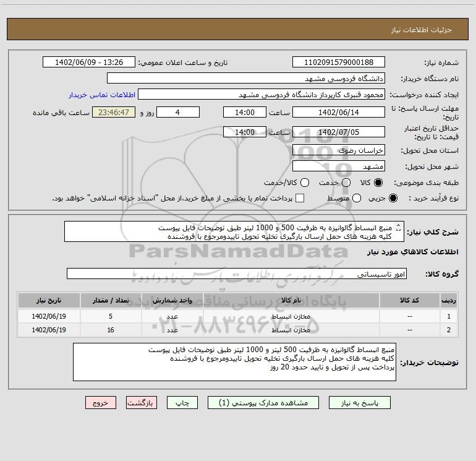The height and width of the screenshot is (461, 476).
Task: Click the واحد شمارش column header
Action: point(172,300)
